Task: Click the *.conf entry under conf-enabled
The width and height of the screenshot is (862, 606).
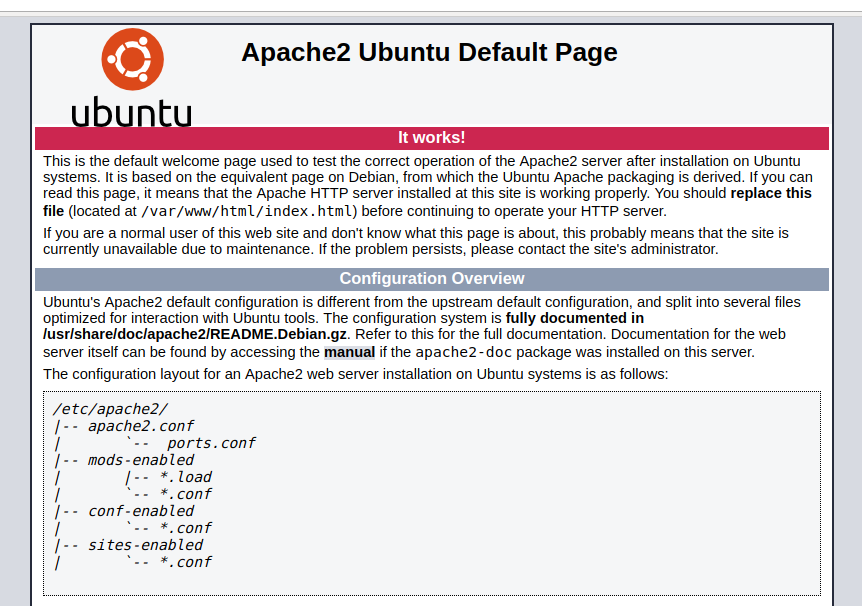Action: click(x=185, y=528)
